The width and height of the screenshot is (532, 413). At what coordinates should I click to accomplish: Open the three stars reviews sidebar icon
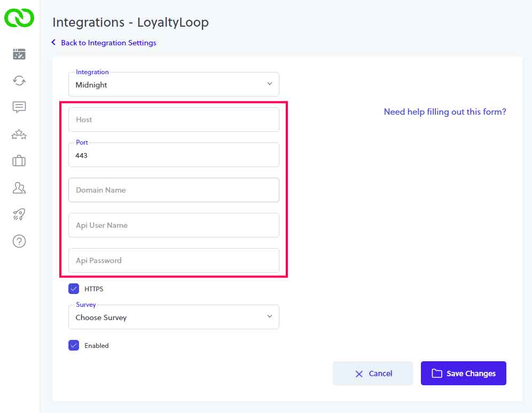pyautogui.click(x=19, y=134)
